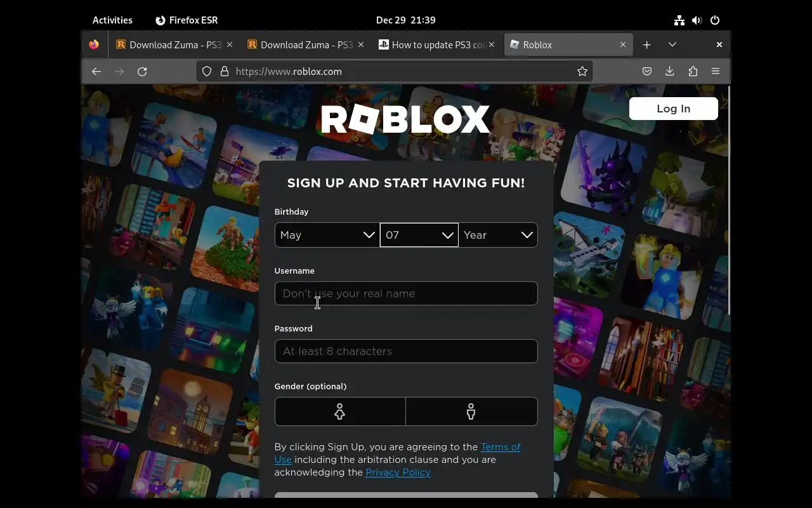This screenshot has width=812, height=508.
Task: Focus the Password input field
Action: pyautogui.click(x=406, y=351)
